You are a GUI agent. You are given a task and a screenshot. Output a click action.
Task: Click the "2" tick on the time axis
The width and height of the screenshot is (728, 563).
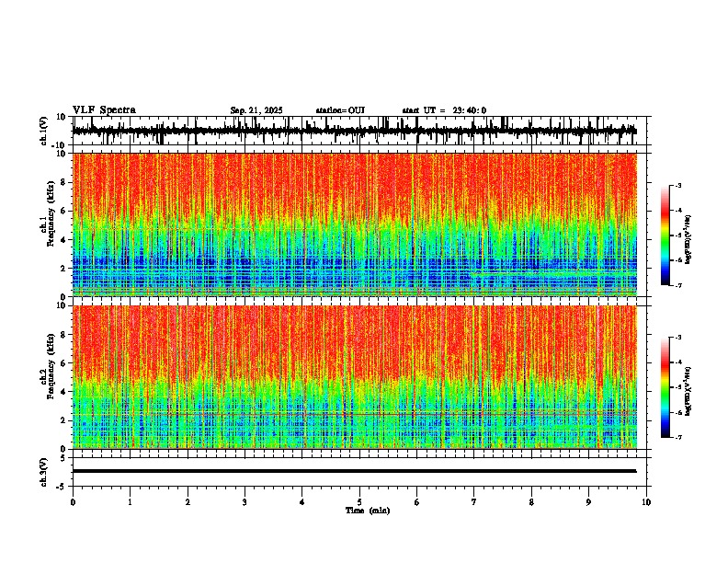pos(188,502)
